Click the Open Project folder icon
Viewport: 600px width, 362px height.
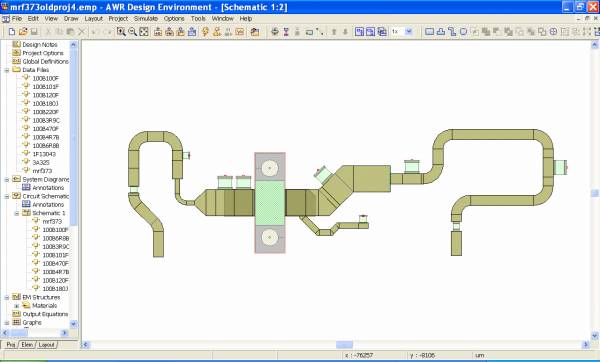[23, 32]
